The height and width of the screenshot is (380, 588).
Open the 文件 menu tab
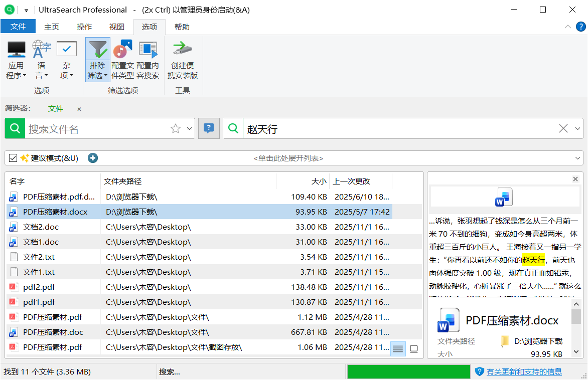18,26
